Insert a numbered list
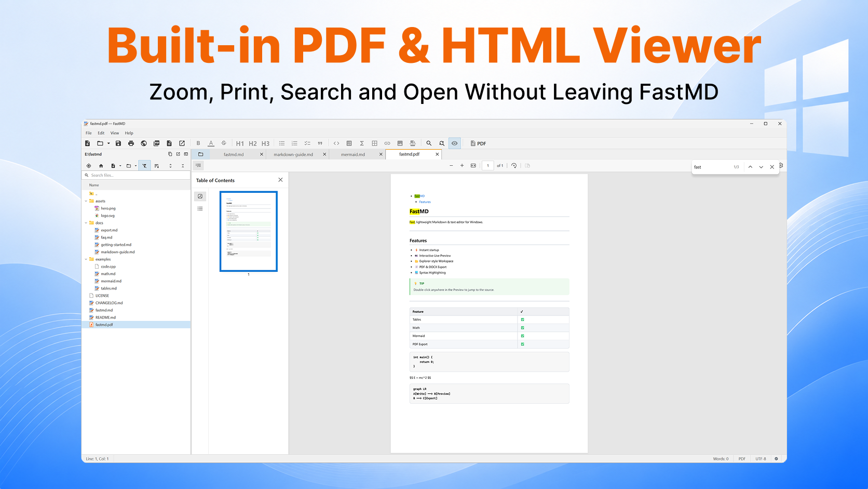 pos(294,143)
